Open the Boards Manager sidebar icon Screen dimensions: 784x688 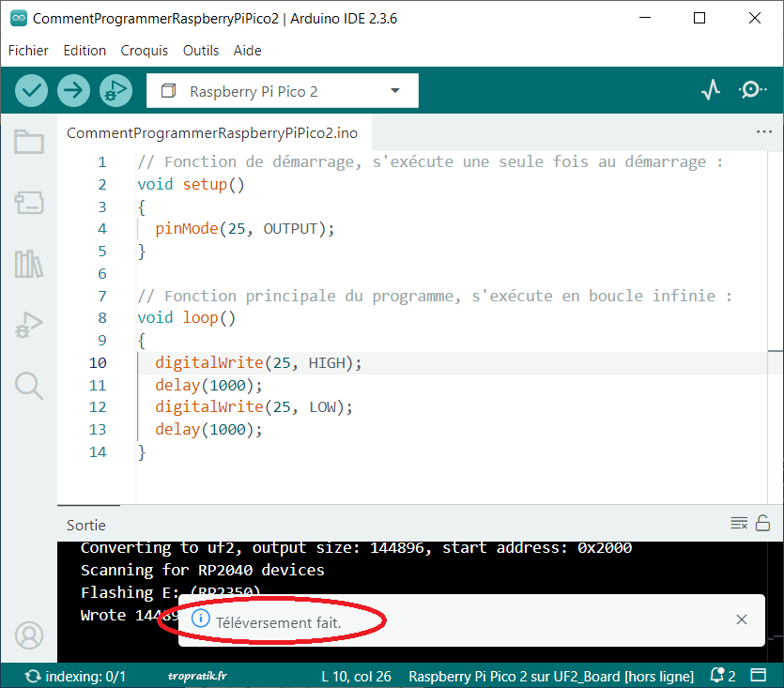(x=29, y=203)
